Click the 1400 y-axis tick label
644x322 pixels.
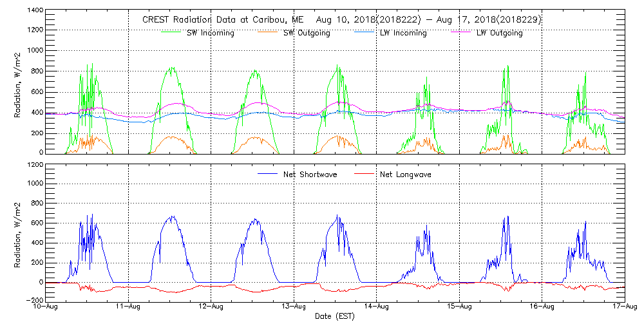(35, 11)
